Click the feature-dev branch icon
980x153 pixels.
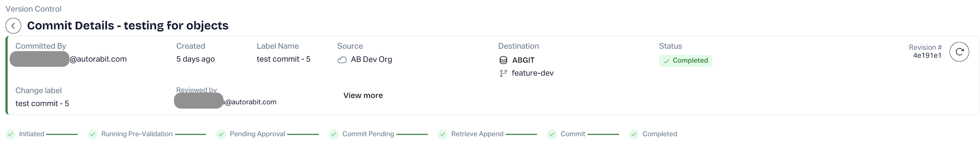(x=503, y=73)
